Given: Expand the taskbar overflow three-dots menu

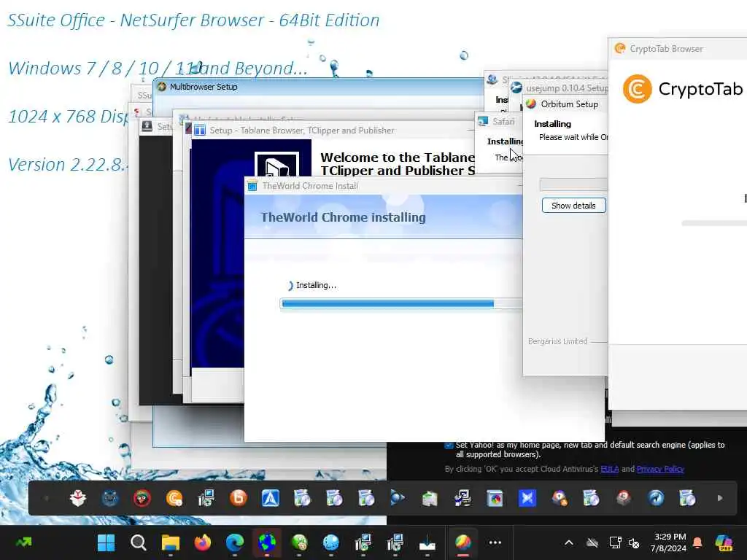Looking at the screenshot, I should [495, 542].
